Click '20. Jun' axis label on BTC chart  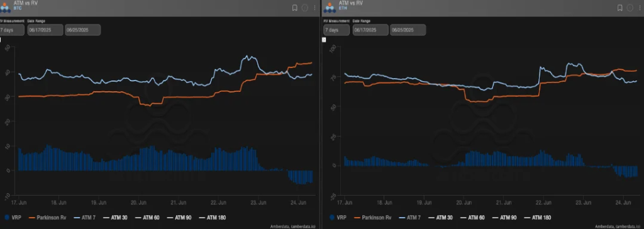[139, 203]
